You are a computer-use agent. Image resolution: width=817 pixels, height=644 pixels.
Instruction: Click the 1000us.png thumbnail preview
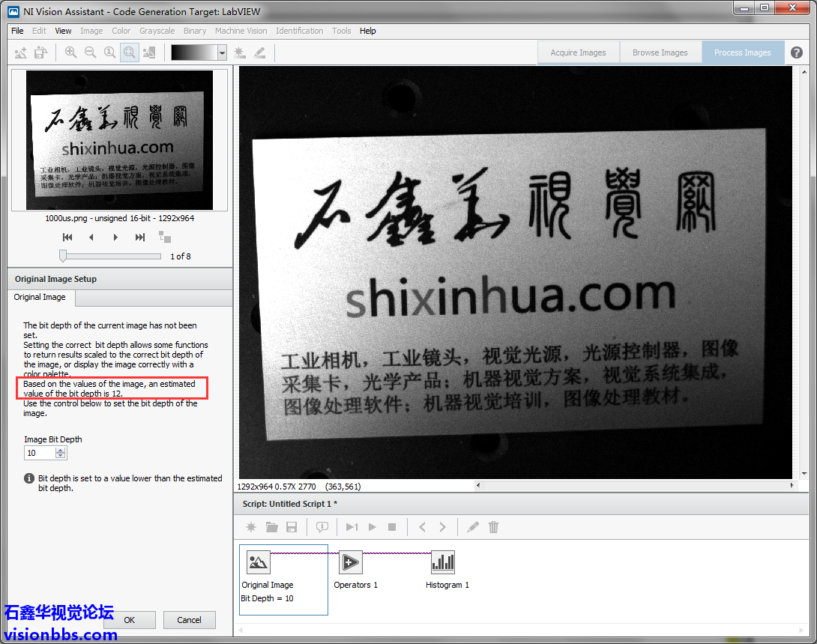point(119,140)
